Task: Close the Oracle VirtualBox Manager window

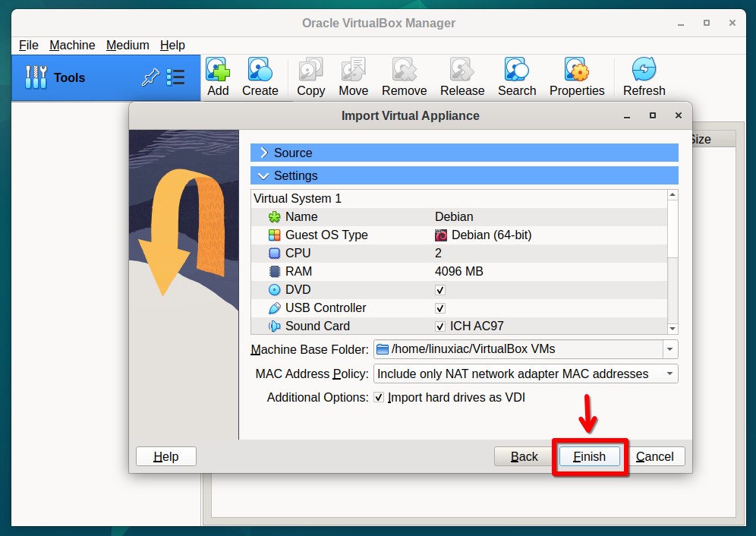Action: [x=732, y=24]
